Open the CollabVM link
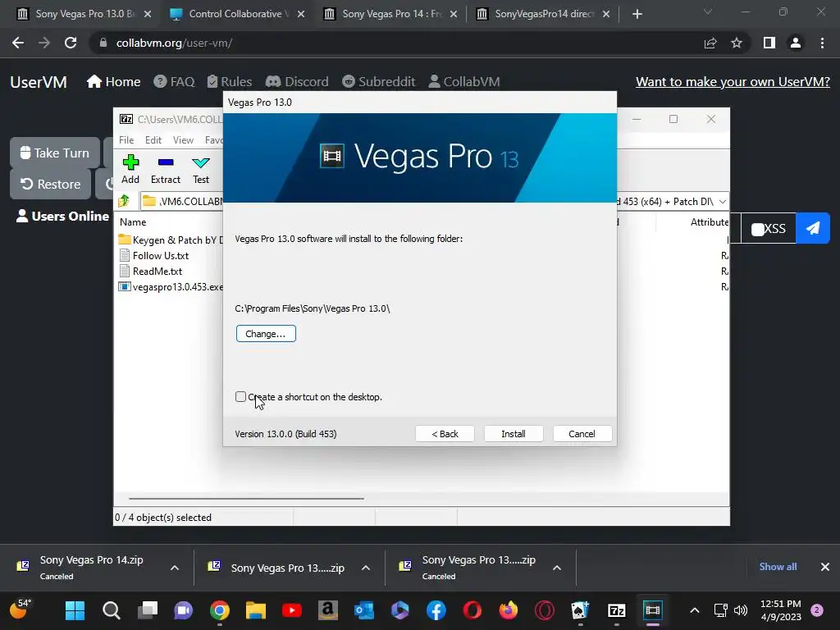The image size is (840, 630). (x=464, y=81)
